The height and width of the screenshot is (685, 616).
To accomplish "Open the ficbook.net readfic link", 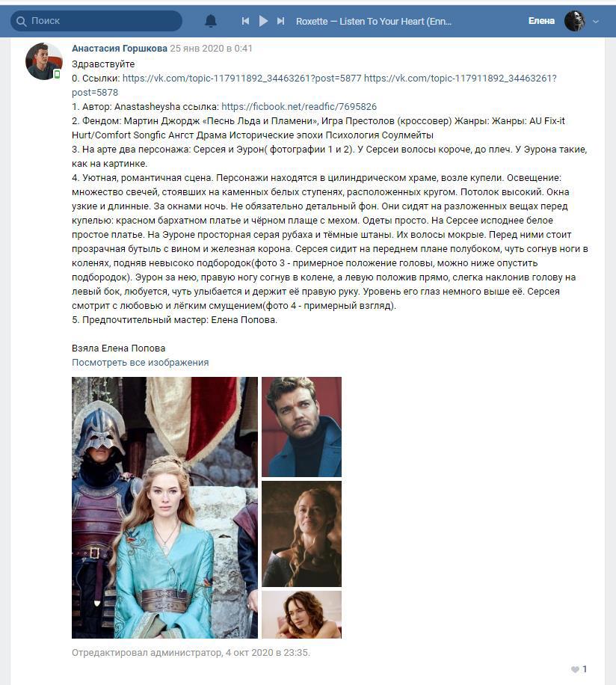I will coord(299,107).
